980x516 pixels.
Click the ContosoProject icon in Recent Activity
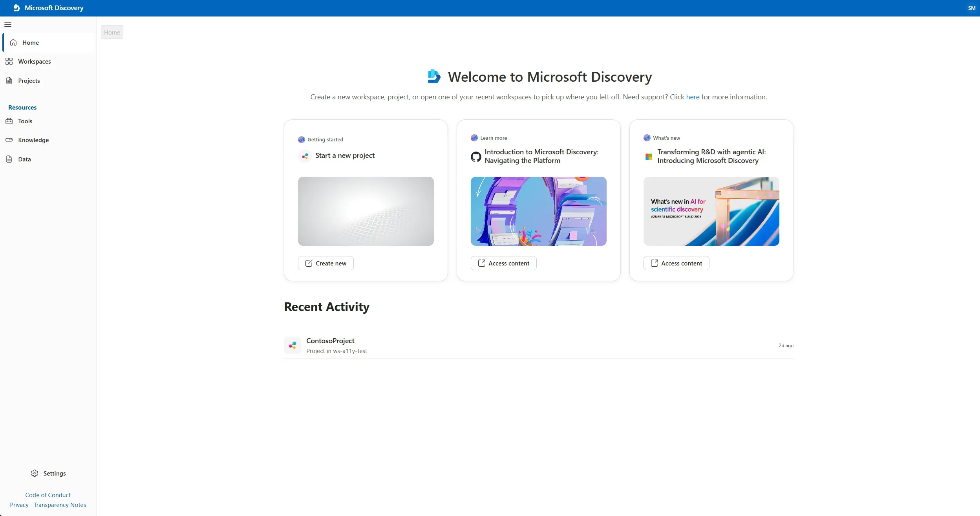tap(293, 345)
